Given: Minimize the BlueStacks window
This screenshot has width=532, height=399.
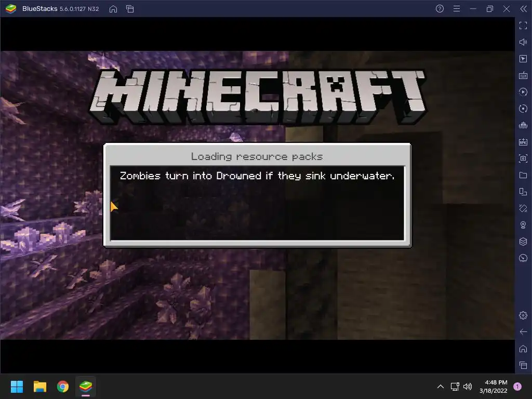Looking at the screenshot, I should [x=473, y=9].
